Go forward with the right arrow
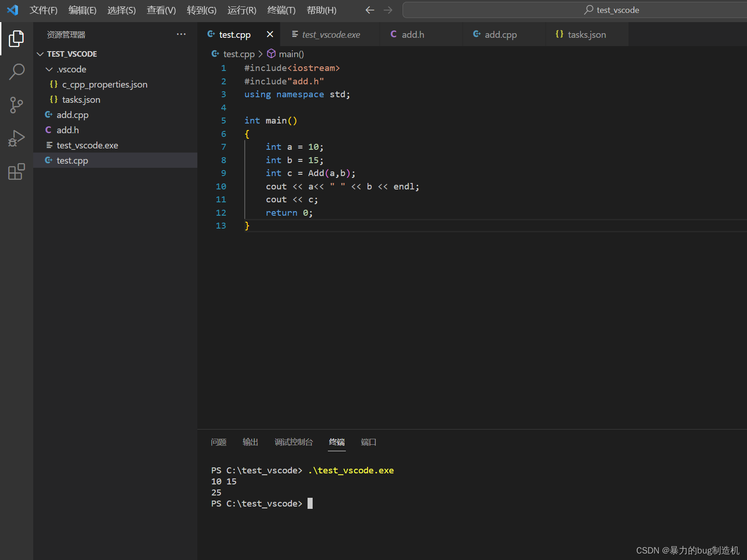The image size is (747, 560). (388, 10)
